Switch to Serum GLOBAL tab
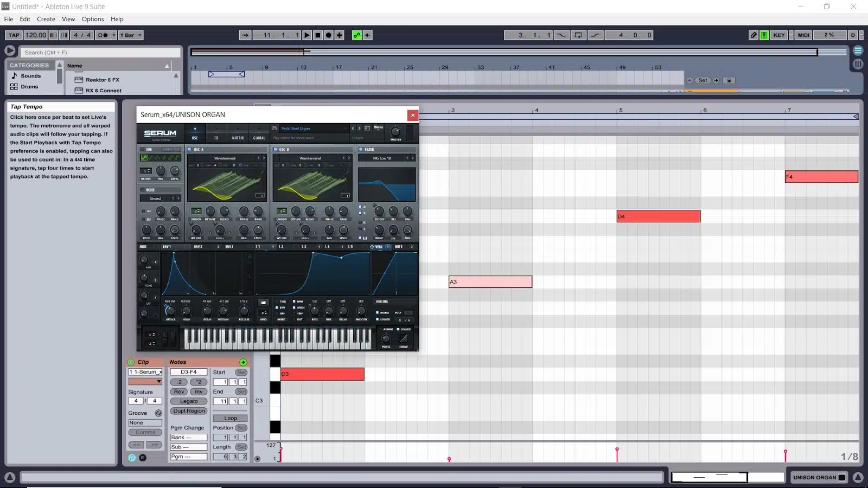The height and width of the screenshot is (488, 868). 259,138
